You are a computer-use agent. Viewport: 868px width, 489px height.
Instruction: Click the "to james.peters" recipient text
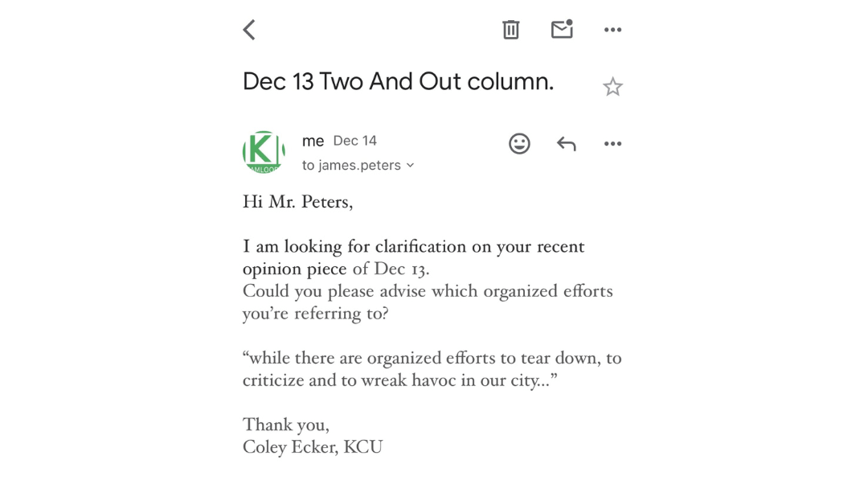pyautogui.click(x=351, y=166)
